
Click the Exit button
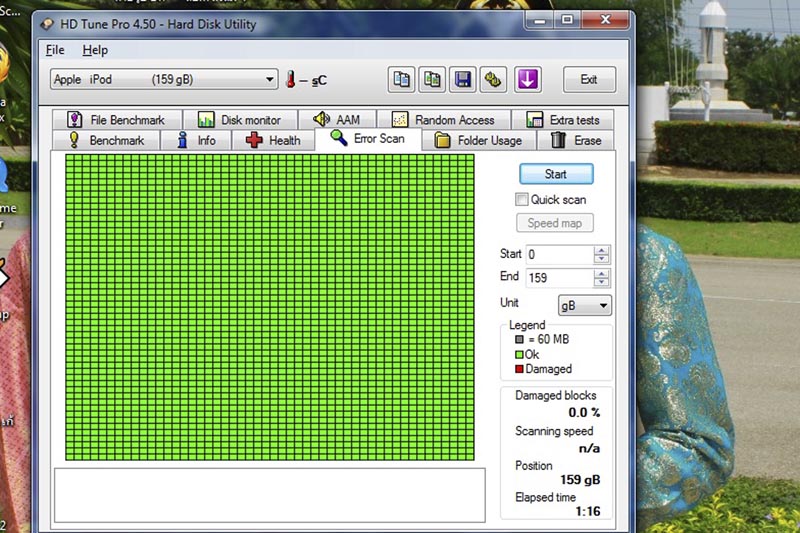point(589,80)
